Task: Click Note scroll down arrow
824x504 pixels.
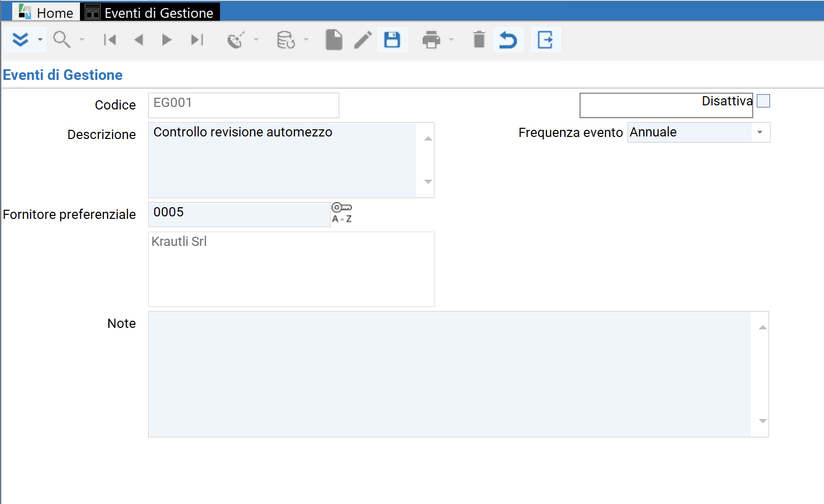Action: 762,421
